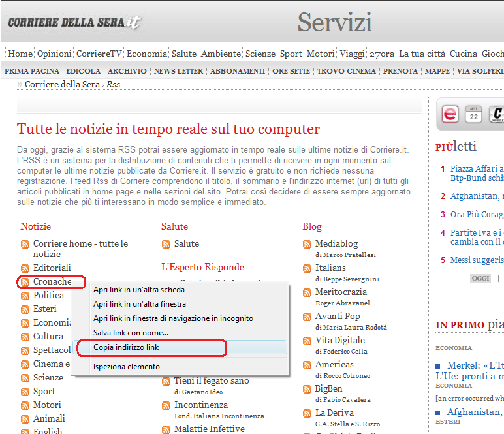Open Viaggi in top navigation
This screenshot has height=434, width=504.
(352, 54)
